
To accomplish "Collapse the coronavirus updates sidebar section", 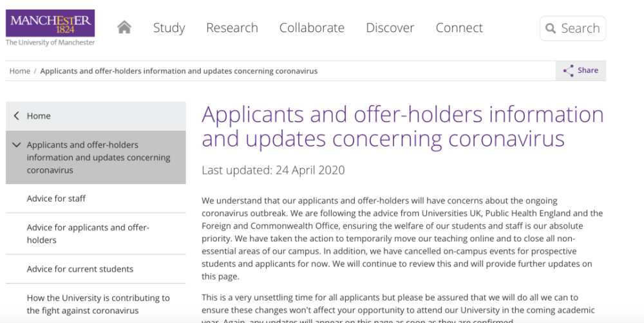I will pyautogui.click(x=17, y=145).
